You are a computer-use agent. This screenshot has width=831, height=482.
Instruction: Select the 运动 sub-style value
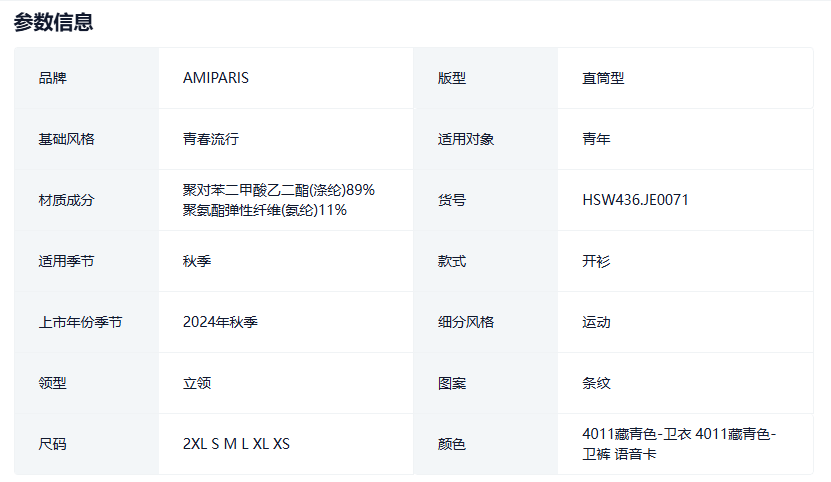[x=596, y=322]
